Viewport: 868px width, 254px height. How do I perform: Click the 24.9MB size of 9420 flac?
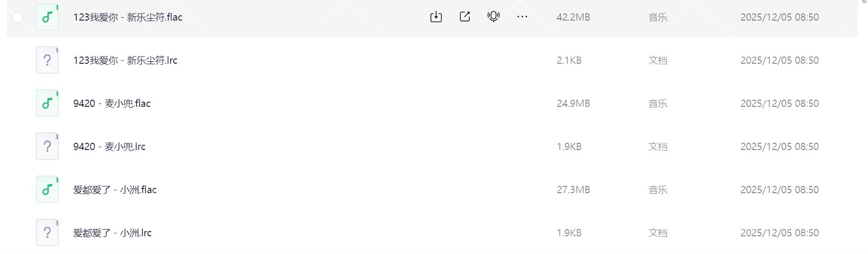tap(573, 104)
